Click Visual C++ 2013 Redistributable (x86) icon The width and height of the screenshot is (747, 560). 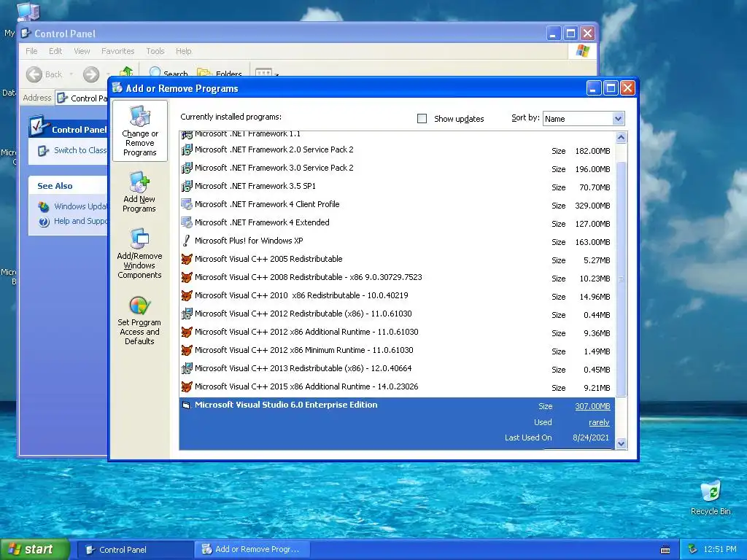click(x=187, y=368)
